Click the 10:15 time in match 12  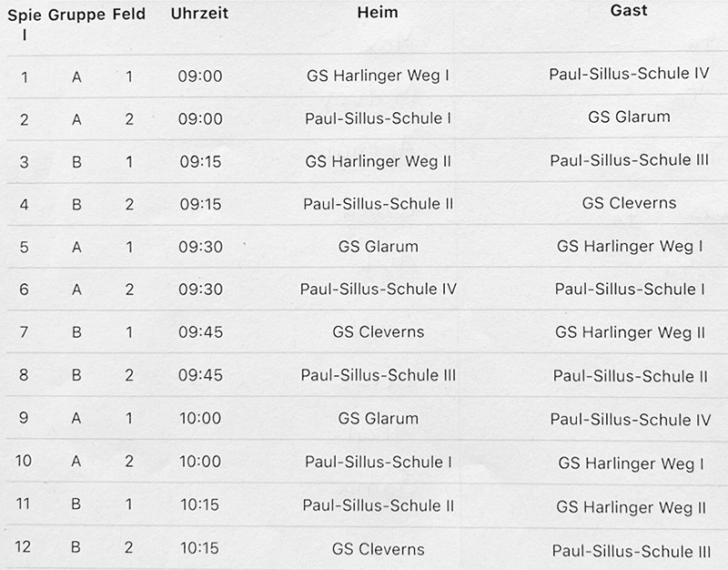click(200, 549)
